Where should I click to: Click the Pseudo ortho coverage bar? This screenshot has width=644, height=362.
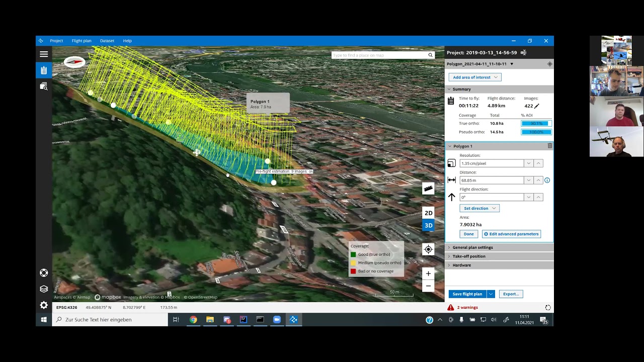[536, 132]
